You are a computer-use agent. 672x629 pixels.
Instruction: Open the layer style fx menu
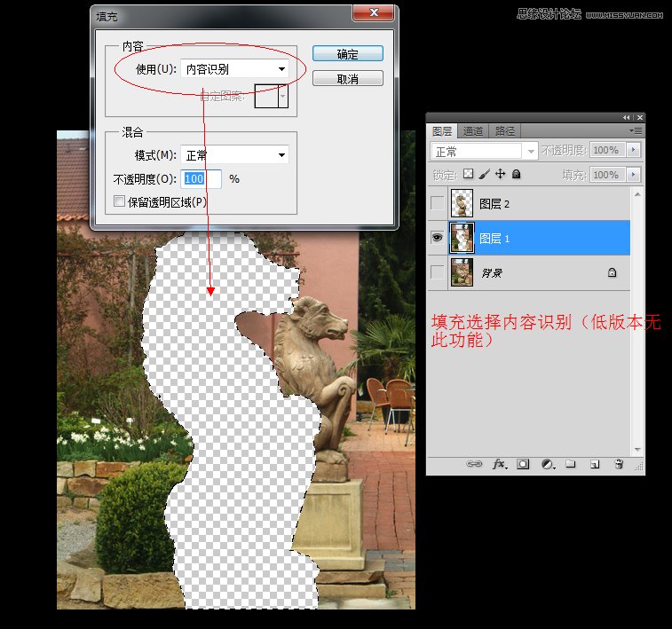(500, 464)
